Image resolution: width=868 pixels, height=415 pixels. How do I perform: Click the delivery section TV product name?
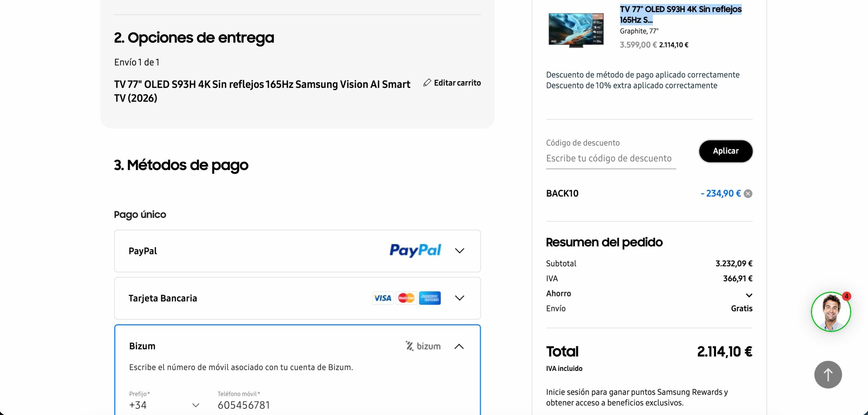262,91
